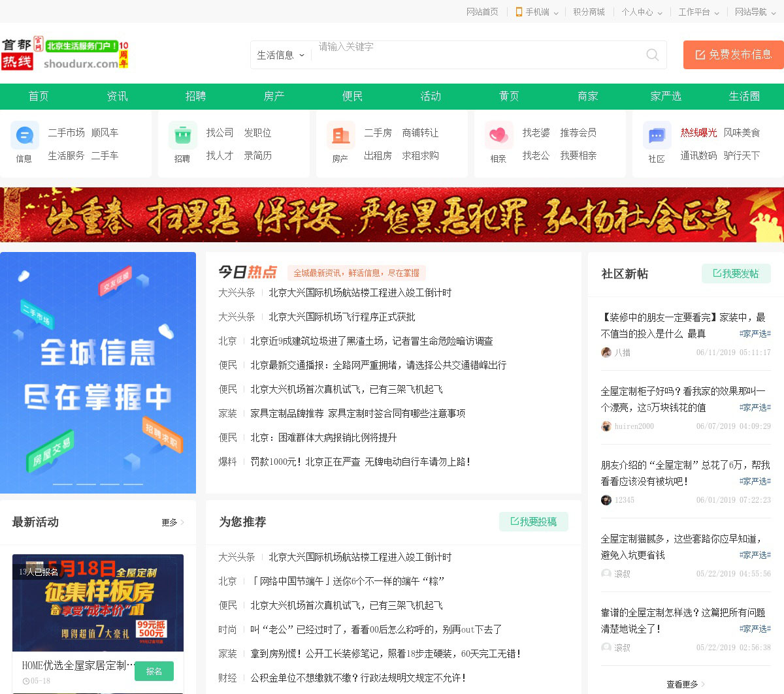Open post 朋友介绍的全屋定制 总花了6万
This screenshot has width=784, height=694.
[x=685, y=473]
